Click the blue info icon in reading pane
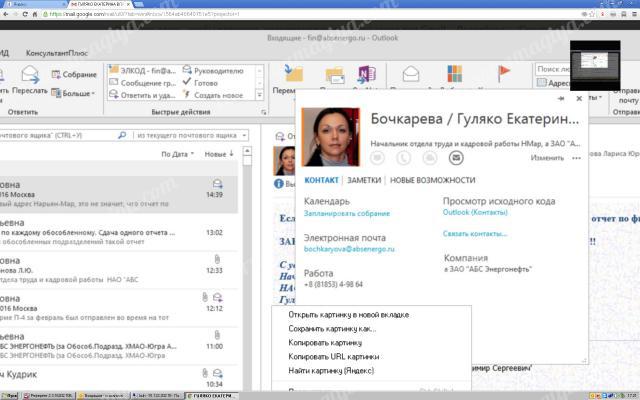The width and height of the screenshot is (640, 400). pos(279,184)
